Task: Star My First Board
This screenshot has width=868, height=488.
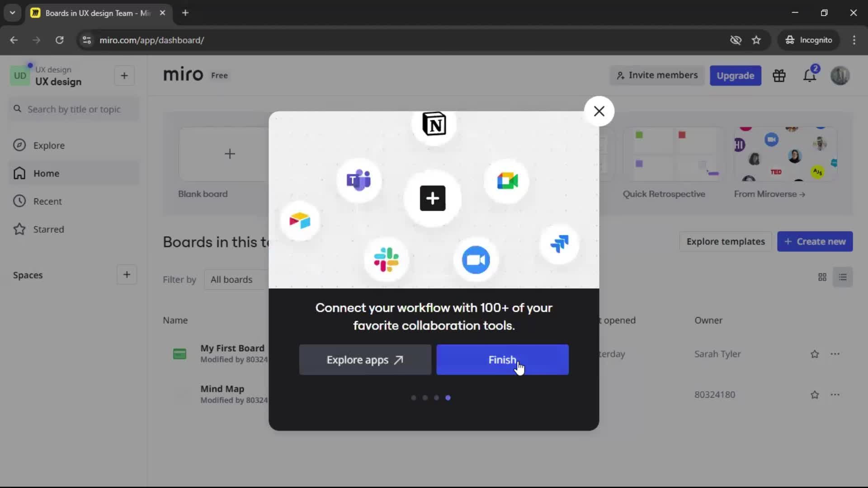Action: [x=815, y=354]
